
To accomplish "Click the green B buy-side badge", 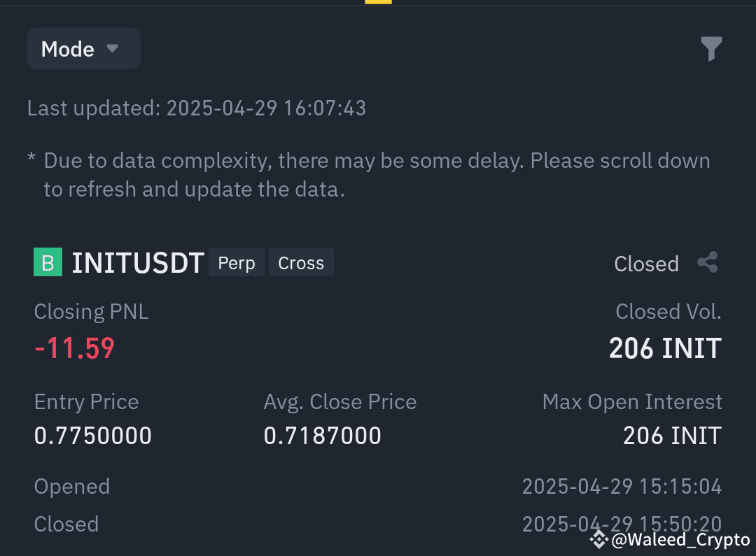I will [x=48, y=262].
